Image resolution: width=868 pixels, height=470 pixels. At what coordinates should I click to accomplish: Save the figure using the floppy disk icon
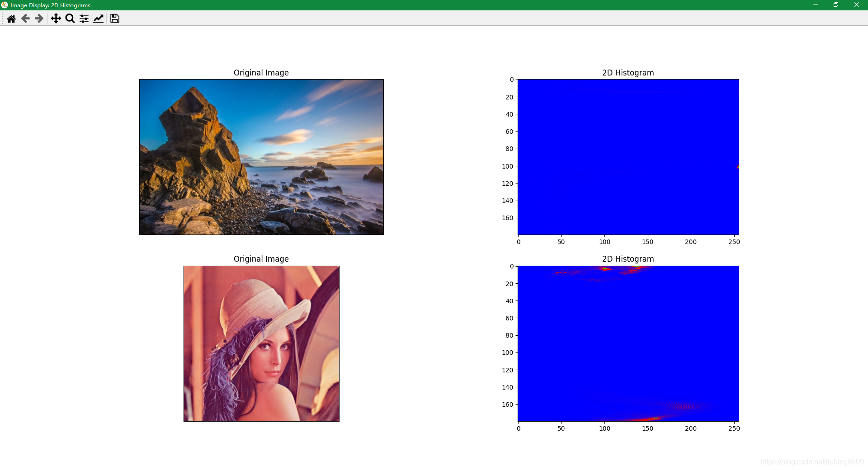[x=114, y=19]
